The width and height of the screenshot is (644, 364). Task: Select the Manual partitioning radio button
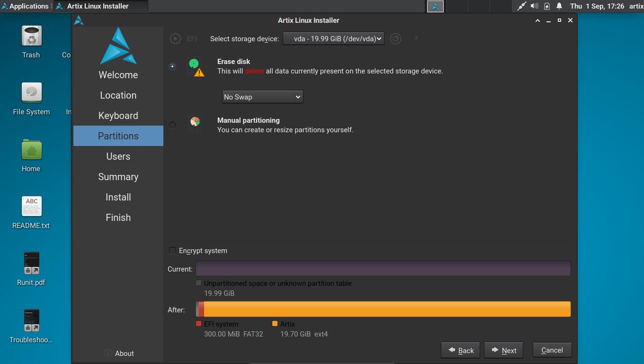point(172,125)
